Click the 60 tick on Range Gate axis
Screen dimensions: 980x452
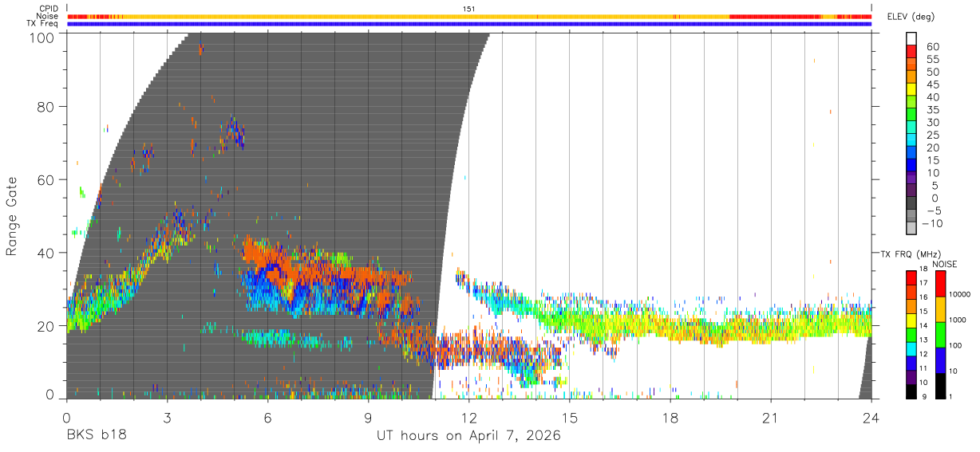click(45, 180)
